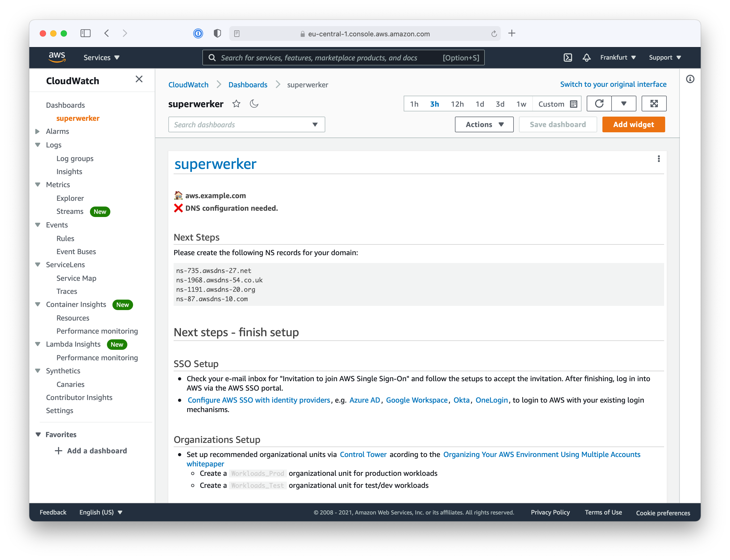The height and width of the screenshot is (560, 730).
Task: Open AWS CloudShell terminal icon
Action: click(568, 58)
